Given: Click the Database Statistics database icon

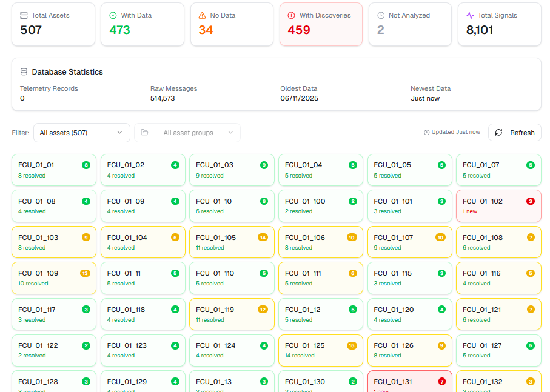Looking at the screenshot, I should pyautogui.click(x=24, y=71).
